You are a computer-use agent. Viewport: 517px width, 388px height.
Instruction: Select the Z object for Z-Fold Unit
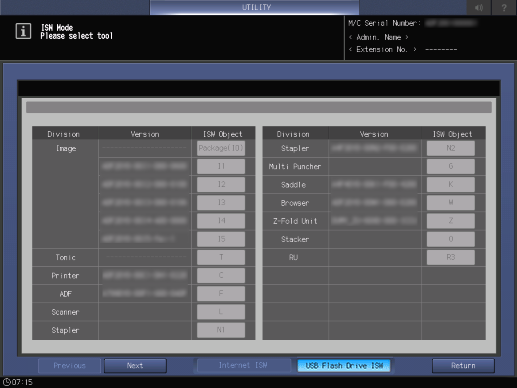(451, 221)
